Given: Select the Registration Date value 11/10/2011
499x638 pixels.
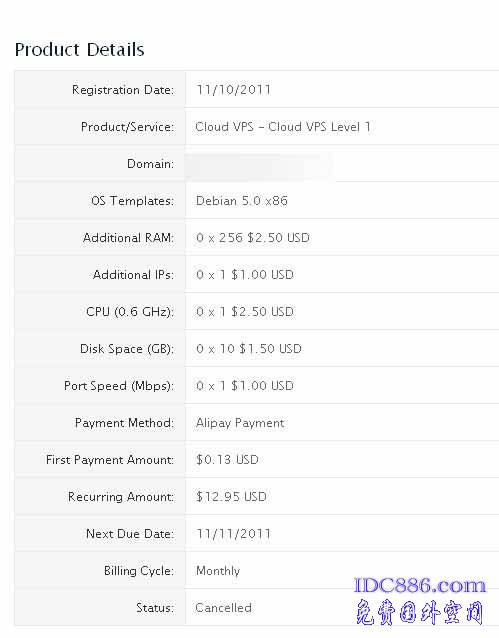Looking at the screenshot, I should click(x=233, y=90).
